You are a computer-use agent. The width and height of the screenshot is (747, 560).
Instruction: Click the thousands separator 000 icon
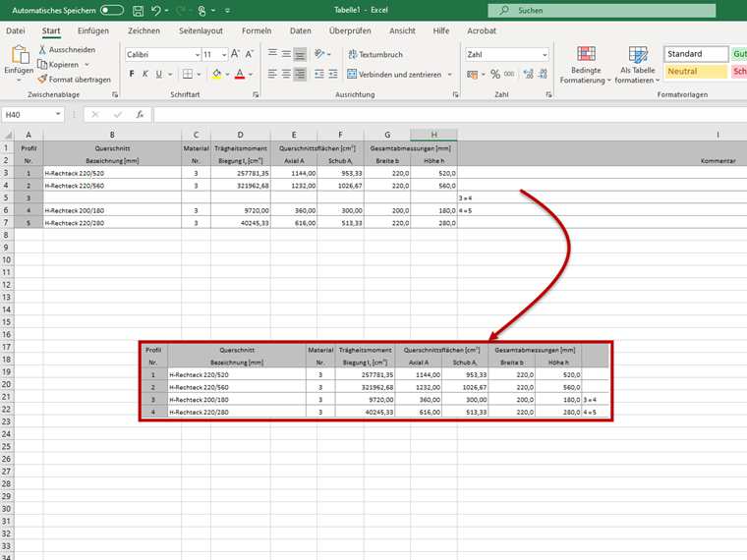pyautogui.click(x=509, y=75)
